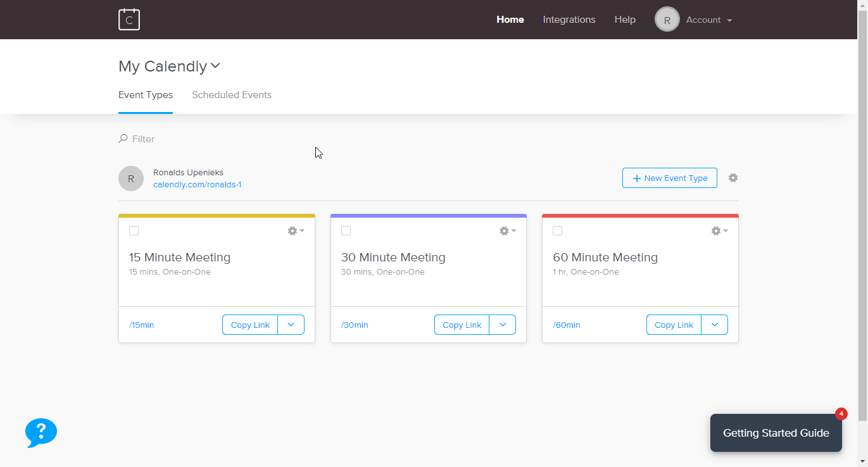Click the R profile avatar icon
Screen dimensions: 868x467
pos(667,19)
